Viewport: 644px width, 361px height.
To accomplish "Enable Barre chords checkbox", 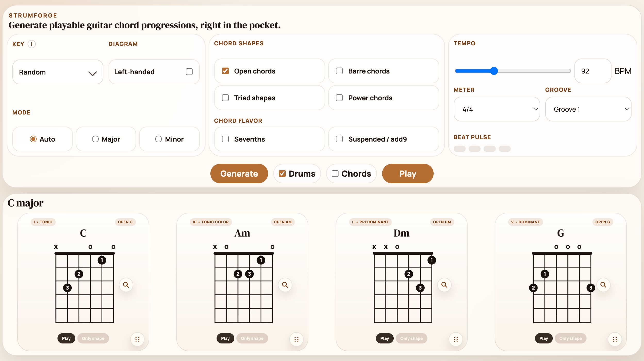I will [339, 71].
